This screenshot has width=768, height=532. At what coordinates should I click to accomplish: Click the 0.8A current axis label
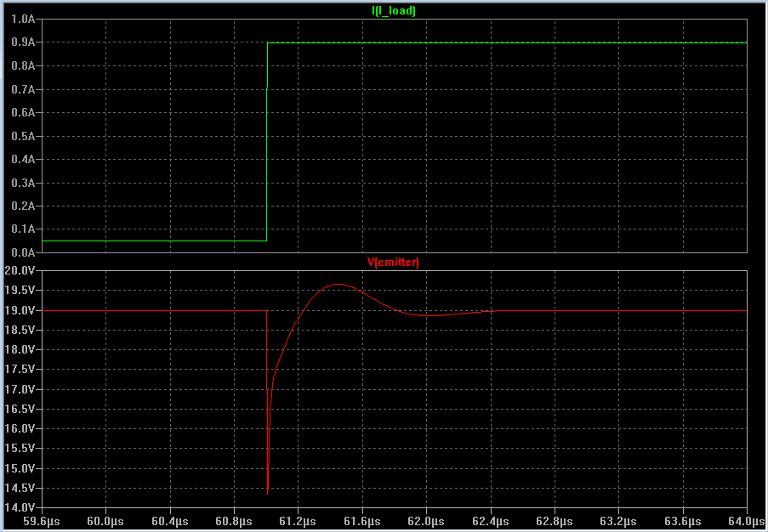click(x=24, y=66)
